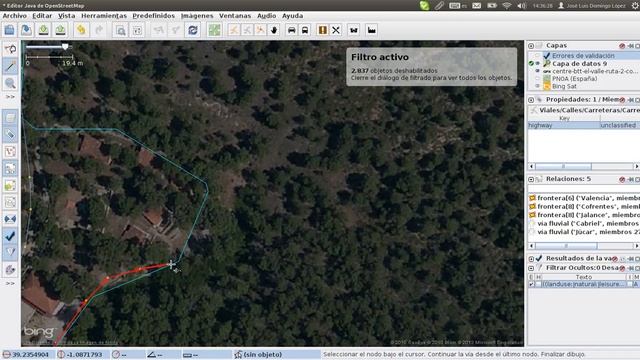Open the Ventanas menu
This screenshot has width=640, height=360.
[235, 16]
